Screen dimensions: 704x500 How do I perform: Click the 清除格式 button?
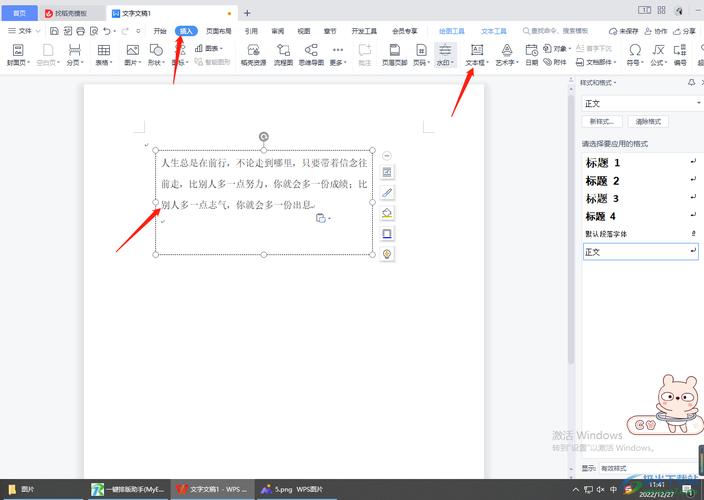[648, 122]
